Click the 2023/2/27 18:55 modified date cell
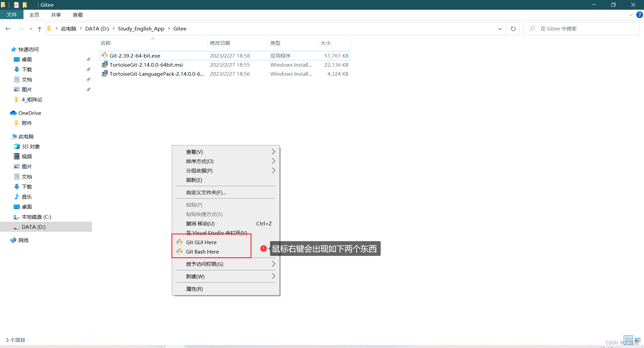 (230, 65)
